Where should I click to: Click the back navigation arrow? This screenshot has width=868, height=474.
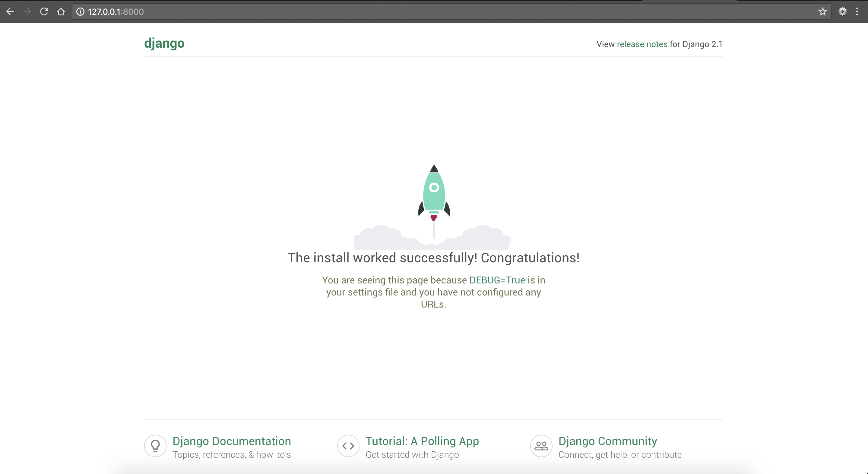11,11
